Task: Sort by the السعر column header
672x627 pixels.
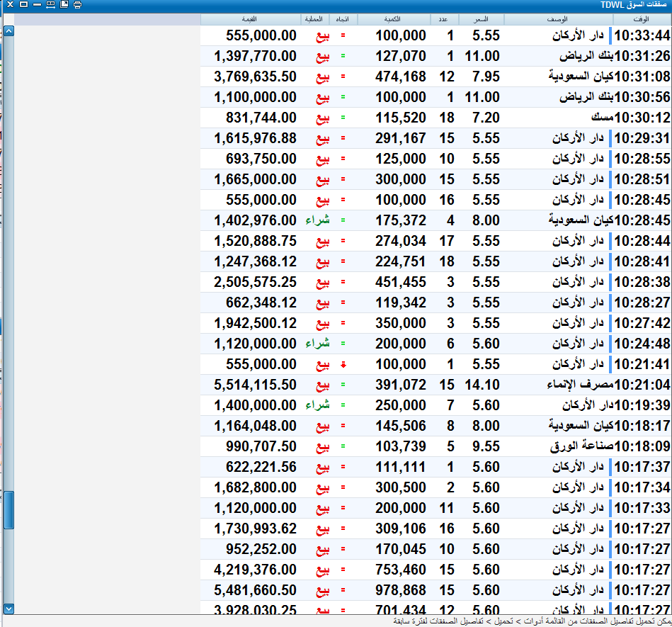Action: (482, 19)
